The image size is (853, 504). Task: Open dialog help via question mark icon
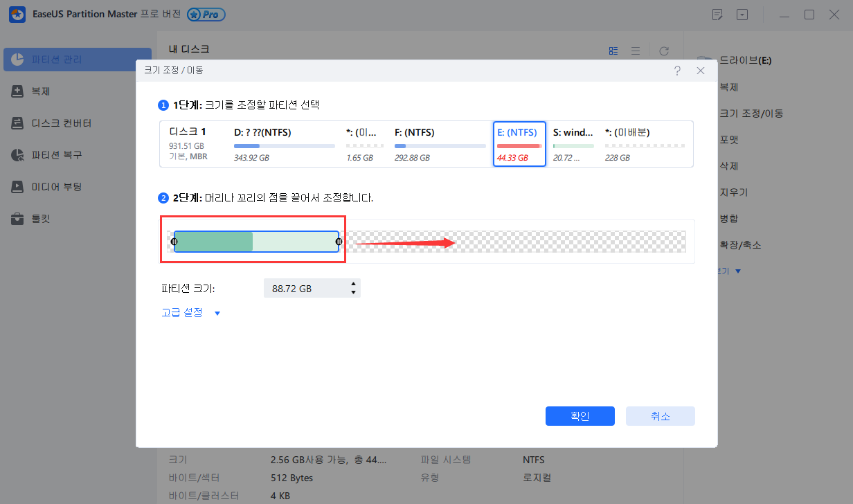677,70
